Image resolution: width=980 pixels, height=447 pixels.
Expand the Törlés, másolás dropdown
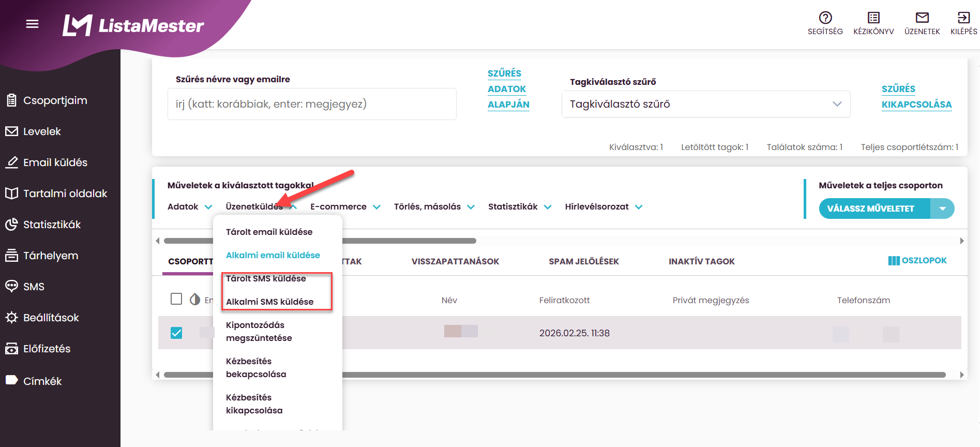[x=434, y=206]
